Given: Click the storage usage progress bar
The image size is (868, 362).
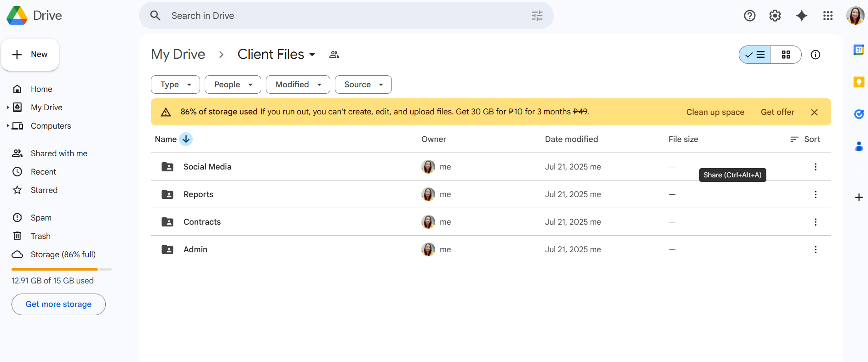Looking at the screenshot, I should point(62,269).
